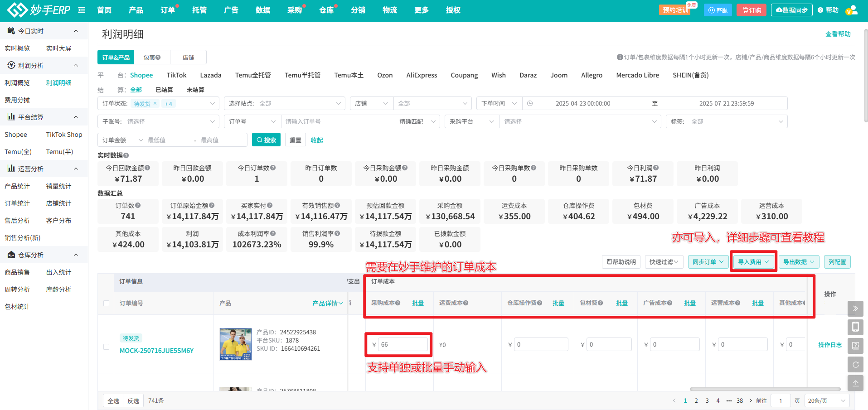The width and height of the screenshot is (868, 410).
Task: Select TikTok platform filter
Action: 176,75
